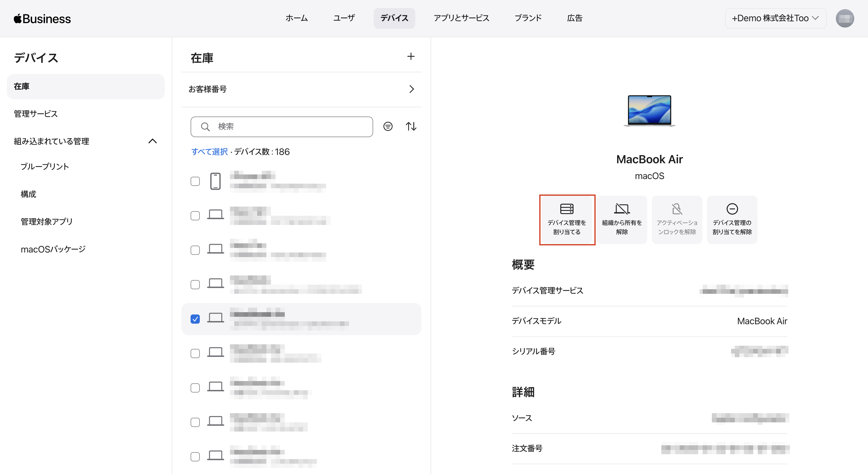Open the user profile avatar
The image size is (868, 474).
coord(844,18)
